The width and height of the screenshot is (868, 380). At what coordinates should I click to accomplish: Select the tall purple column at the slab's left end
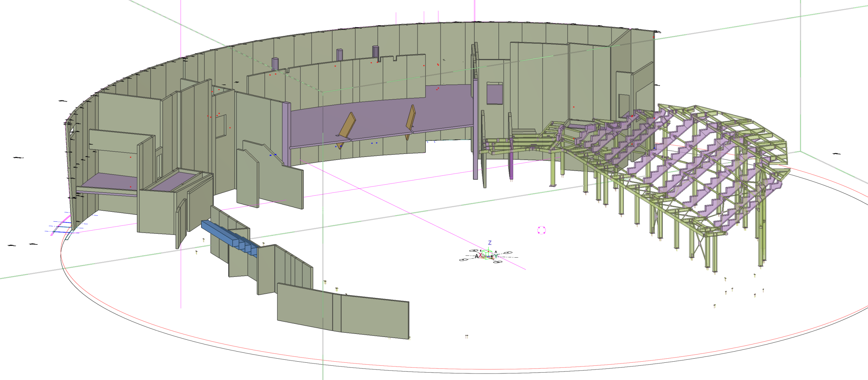pyautogui.click(x=287, y=134)
